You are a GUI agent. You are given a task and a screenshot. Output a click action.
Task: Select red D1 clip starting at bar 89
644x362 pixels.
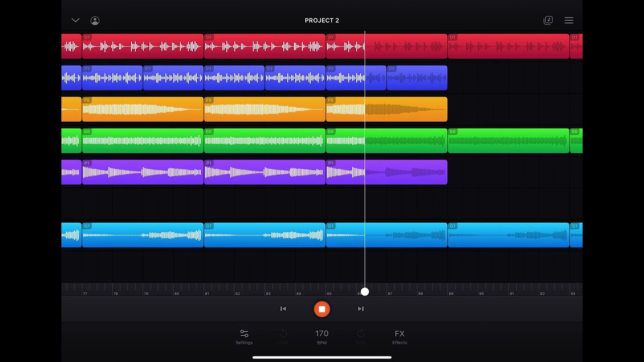coord(508,46)
